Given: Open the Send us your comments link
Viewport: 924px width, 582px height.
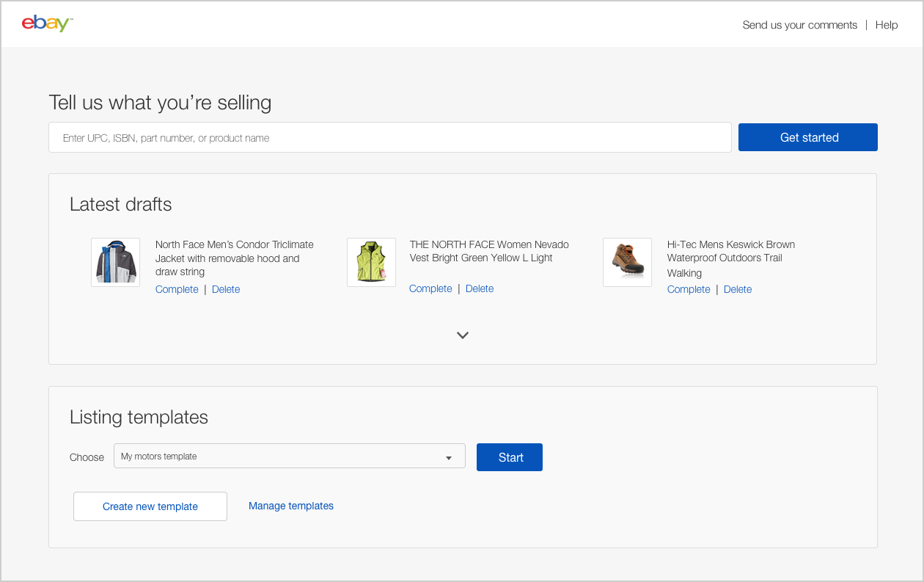Looking at the screenshot, I should point(799,25).
